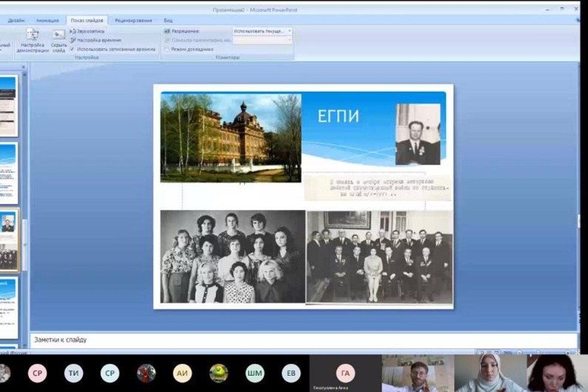This screenshot has width=588, height=392.
Task: Switch to the Рецензирование tab
Action: 133,20
